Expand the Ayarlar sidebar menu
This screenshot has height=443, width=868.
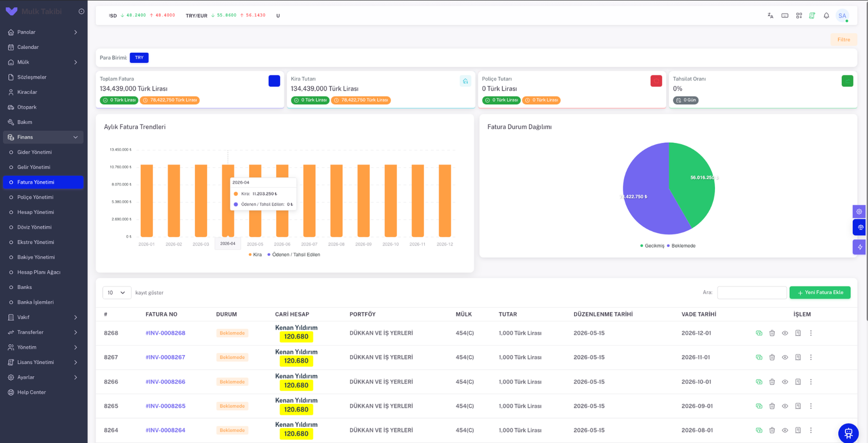pyautogui.click(x=43, y=377)
